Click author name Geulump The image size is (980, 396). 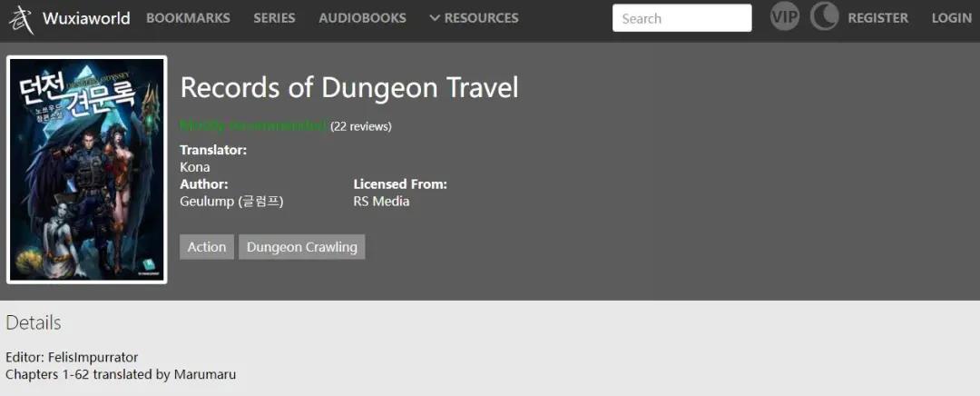[x=231, y=202]
